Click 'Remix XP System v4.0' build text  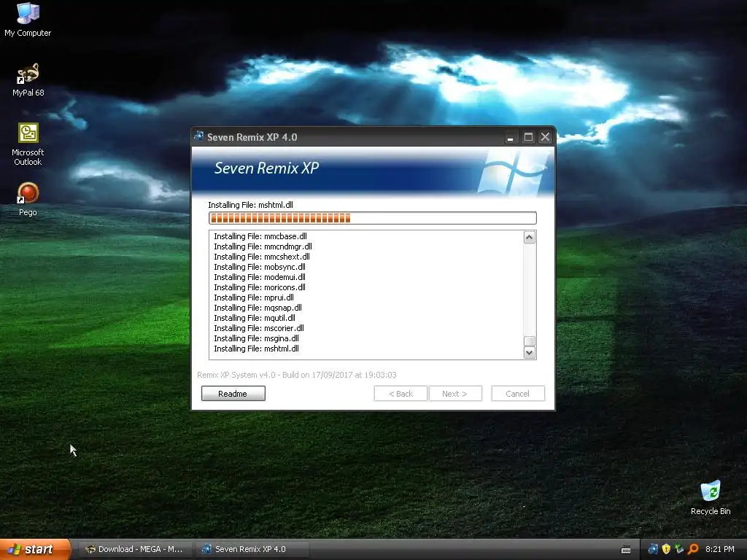pyautogui.click(x=297, y=375)
